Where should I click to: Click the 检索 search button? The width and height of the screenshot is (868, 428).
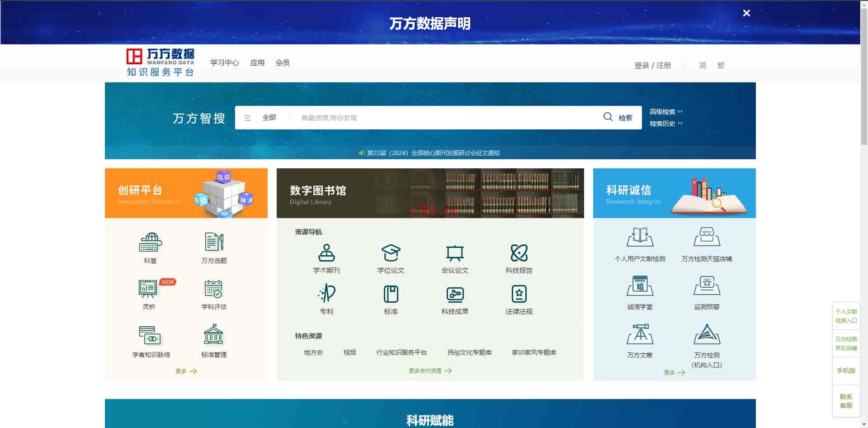click(618, 118)
